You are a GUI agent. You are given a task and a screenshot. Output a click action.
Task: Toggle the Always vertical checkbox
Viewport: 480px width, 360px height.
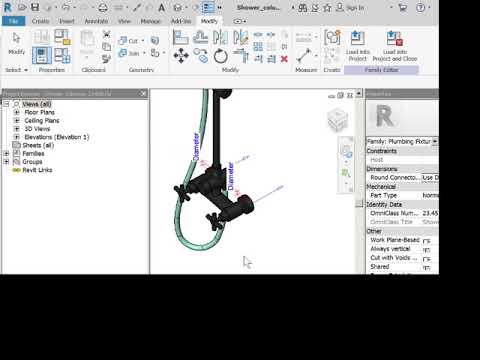(x=426, y=250)
